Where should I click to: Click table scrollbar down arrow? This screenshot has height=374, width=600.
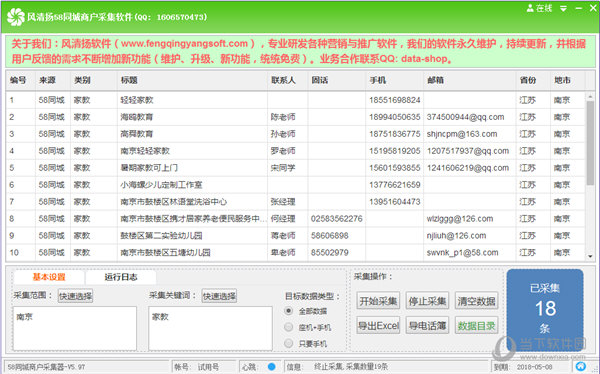pyautogui.click(x=590, y=256)
